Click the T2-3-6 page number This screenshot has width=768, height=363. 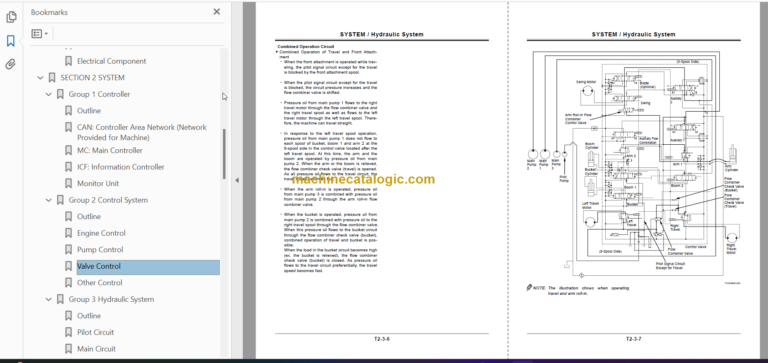[382, 339]
